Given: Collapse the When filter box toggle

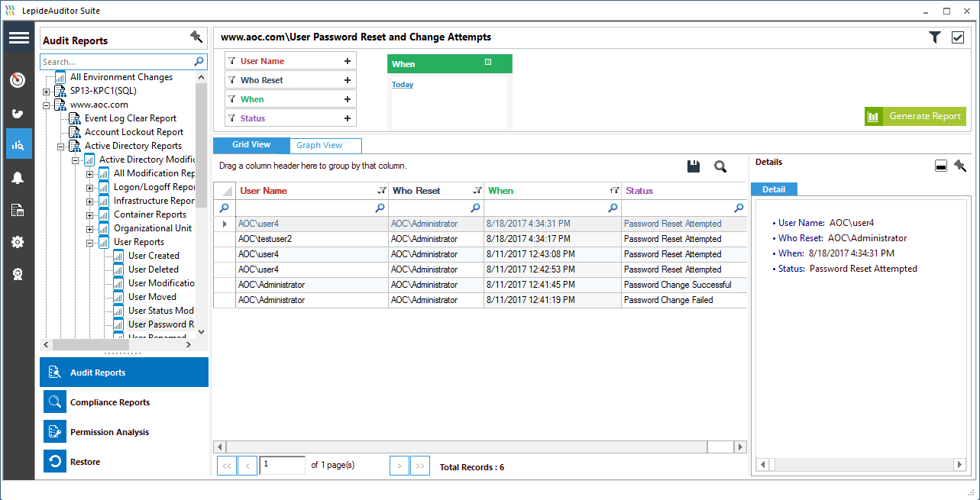Looking at the screenshot, I should [x=488, y=62].
